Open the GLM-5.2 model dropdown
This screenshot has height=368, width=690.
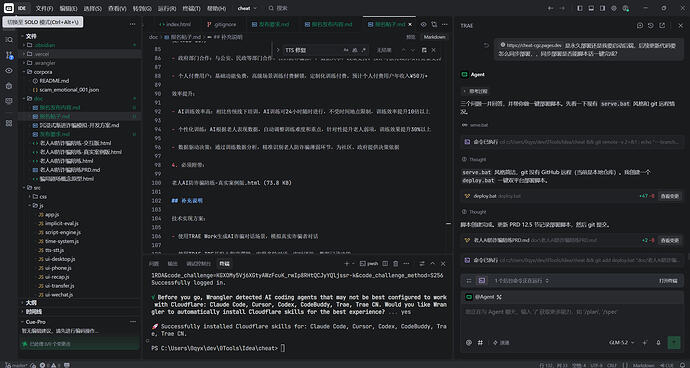[x=622, y=342]
